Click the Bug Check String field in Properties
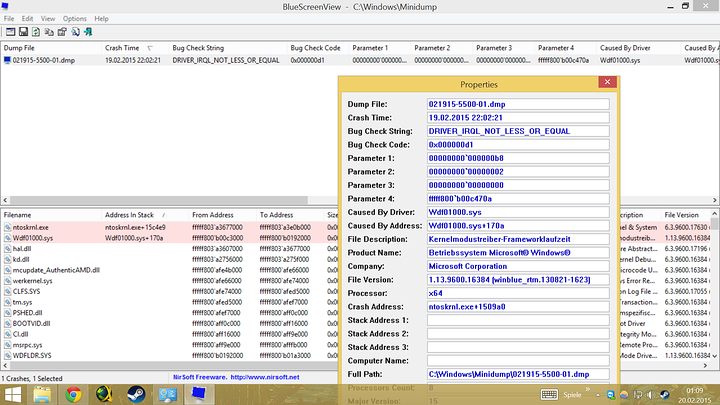Viewport: 720px width, 405px height. 518,133
